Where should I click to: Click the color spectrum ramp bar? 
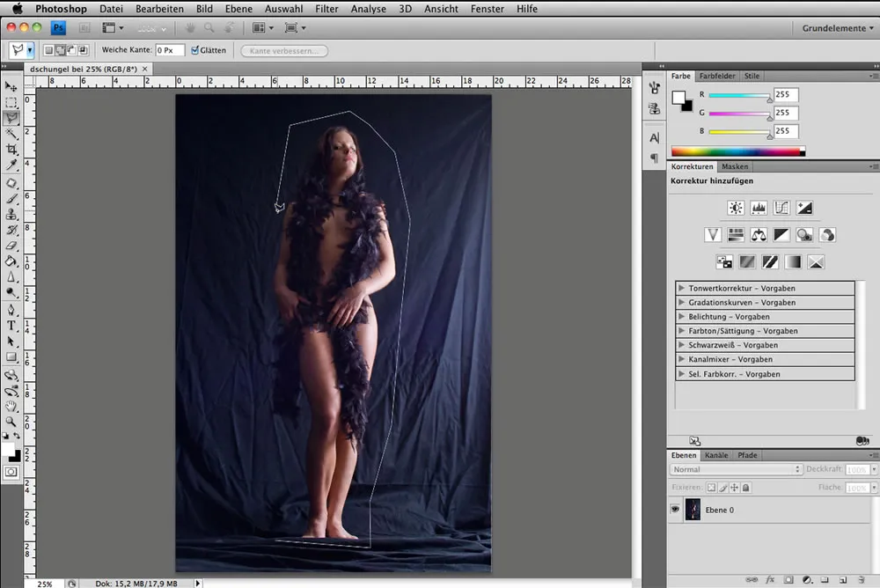coord(737,151)
